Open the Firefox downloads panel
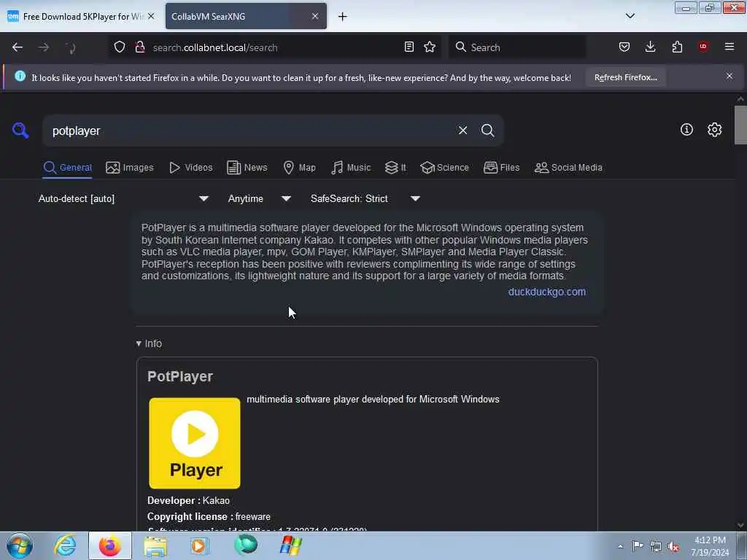 [650, 47]
